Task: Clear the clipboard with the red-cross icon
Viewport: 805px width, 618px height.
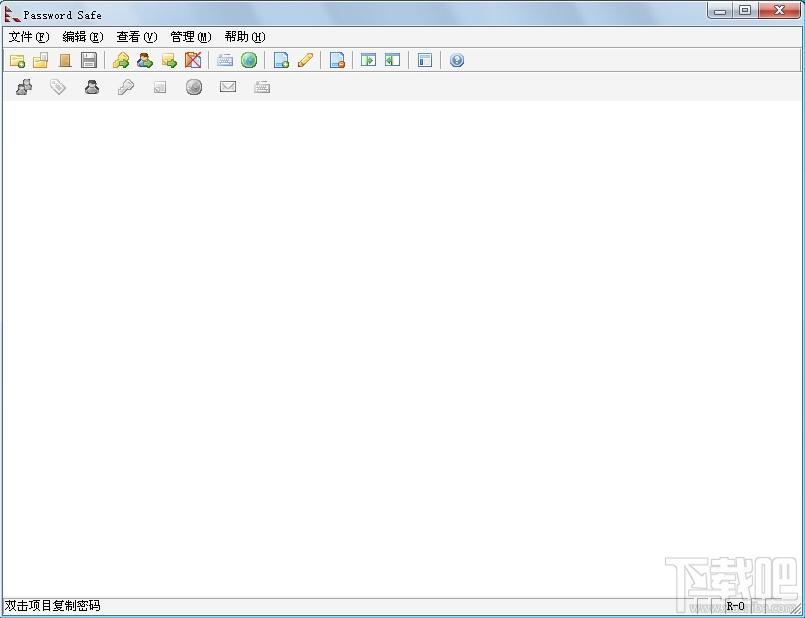Action: pos(193,61)
